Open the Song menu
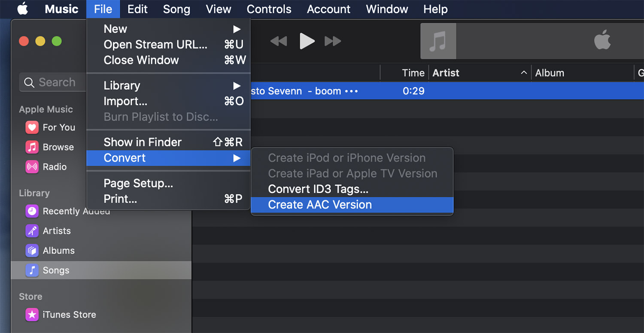Image resolution: width=644 pixels, height=333 pixels. pyautogui.click(x=176, y=9)
